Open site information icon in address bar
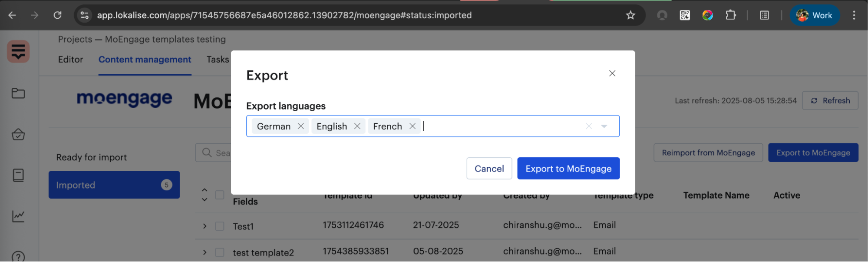Screen dimensions: 868x262 pyautogui.click(x=85, y=15)
